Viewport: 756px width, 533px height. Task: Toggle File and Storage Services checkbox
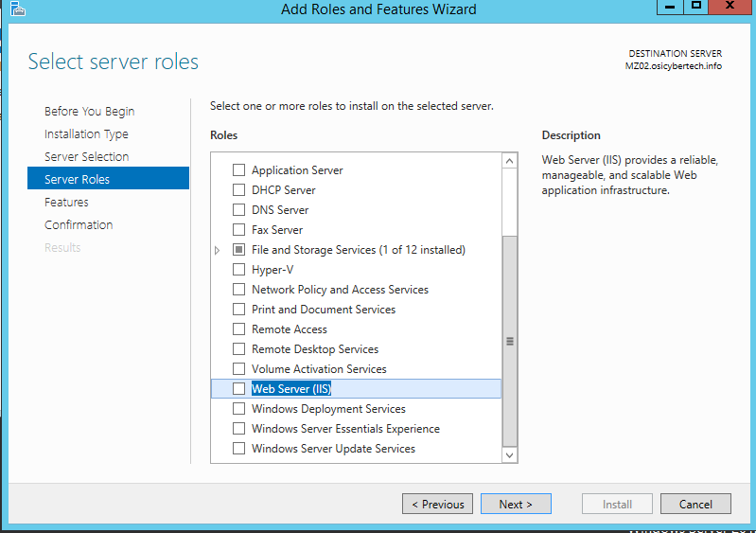(x=238, y=249)
